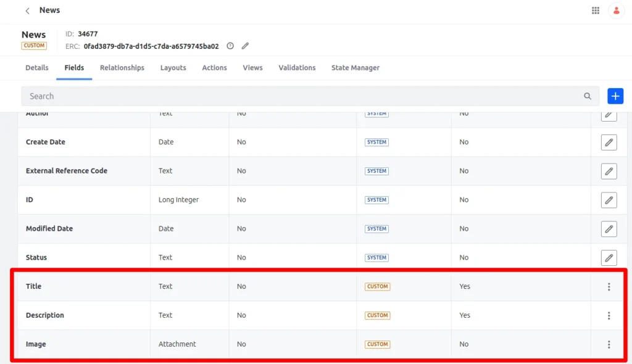
Task: Edit the Status field via its pencil icon
Action: pos(609,257)
